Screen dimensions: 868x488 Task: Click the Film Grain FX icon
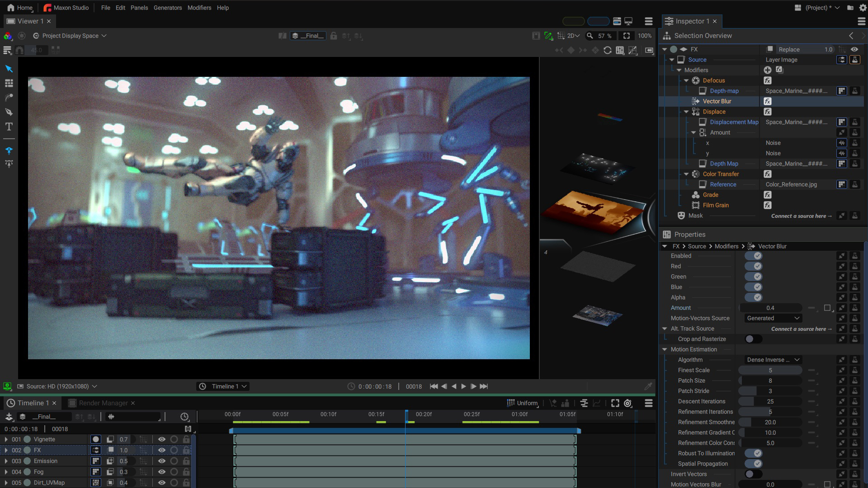(767, 205)
